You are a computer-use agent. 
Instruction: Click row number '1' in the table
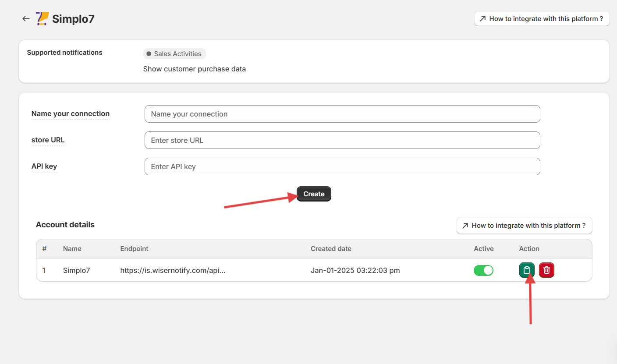pyautogui.click(x=44, y=270)
